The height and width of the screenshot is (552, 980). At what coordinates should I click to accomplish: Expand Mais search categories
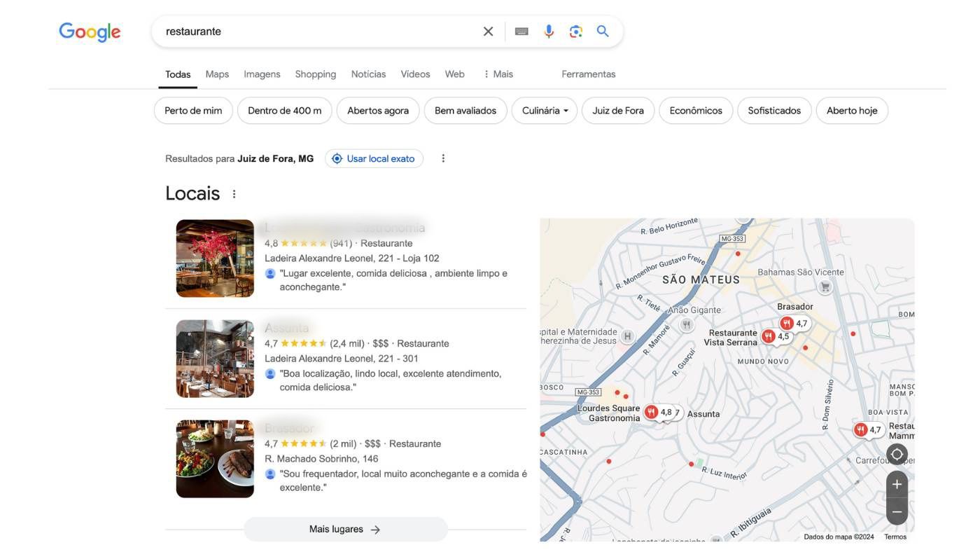(500, 74)
